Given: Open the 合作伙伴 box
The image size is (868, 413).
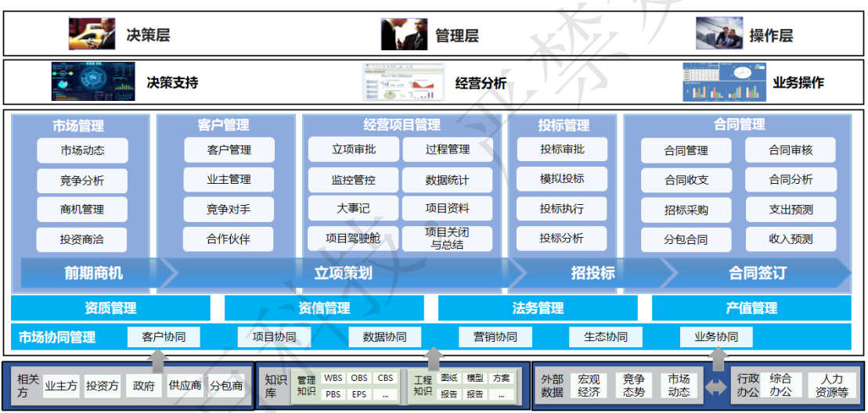Looking at the screenshot, I should coord(229,239).
